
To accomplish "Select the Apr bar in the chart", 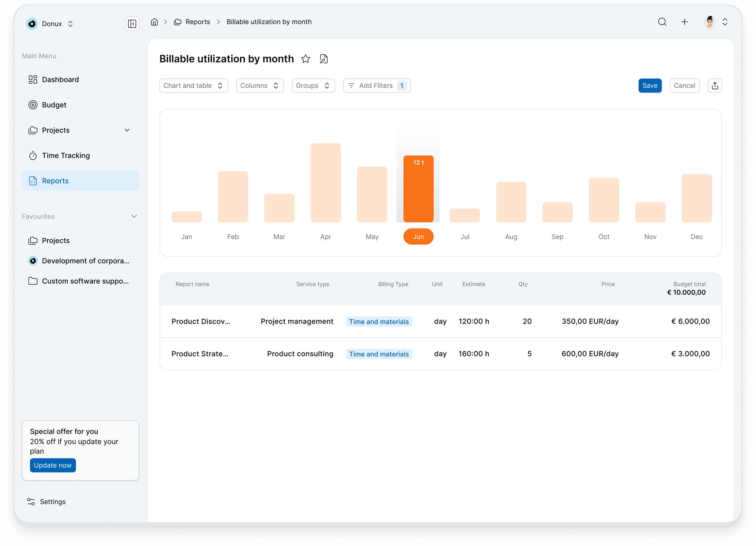I will (325, 183).
